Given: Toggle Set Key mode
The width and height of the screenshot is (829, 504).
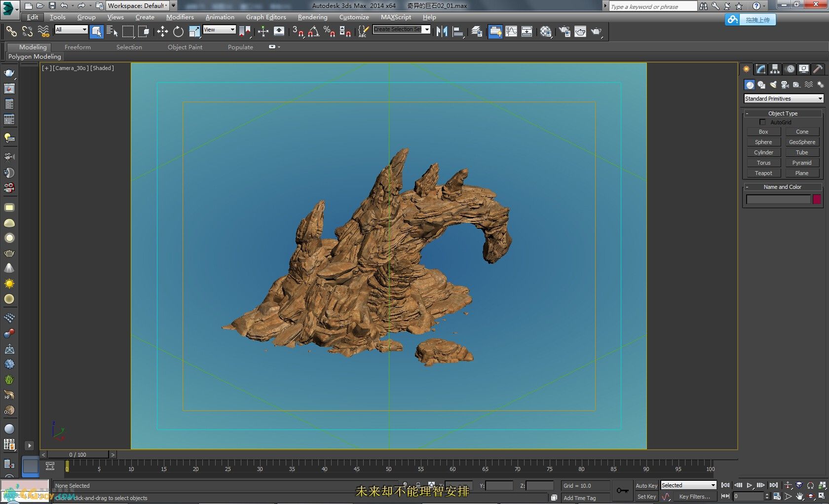Looking at the screenshot, I should pyautogui.click(x=646, y=497).
